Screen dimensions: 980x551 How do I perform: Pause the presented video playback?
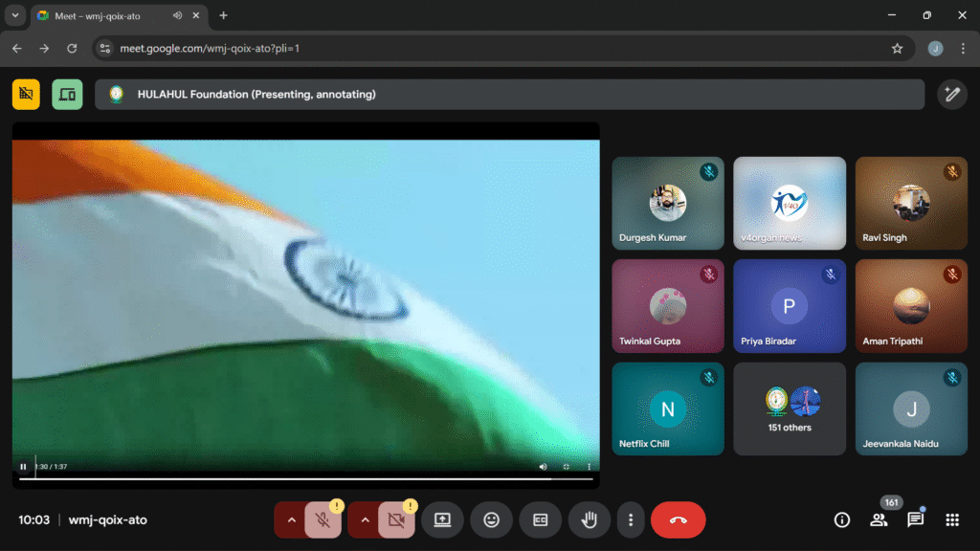coord(23,467)
